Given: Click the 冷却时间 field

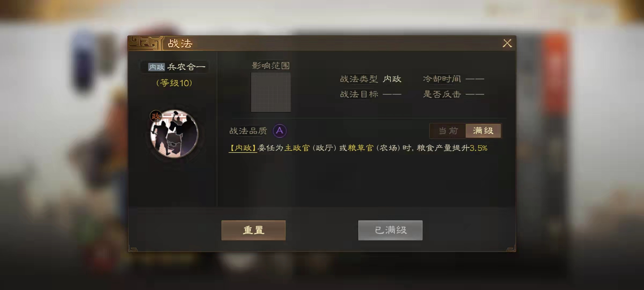Looking at the screenshot, I should click(453, 79).
